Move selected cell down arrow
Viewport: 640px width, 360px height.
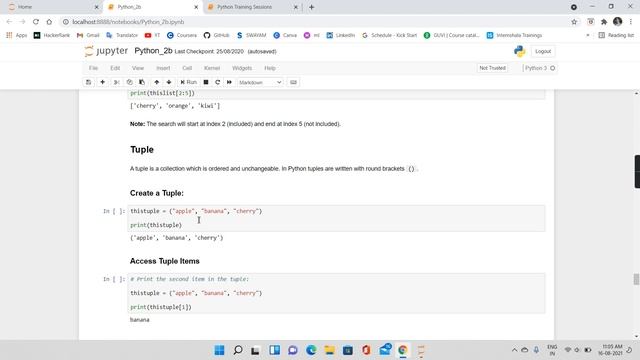(169, 82)
